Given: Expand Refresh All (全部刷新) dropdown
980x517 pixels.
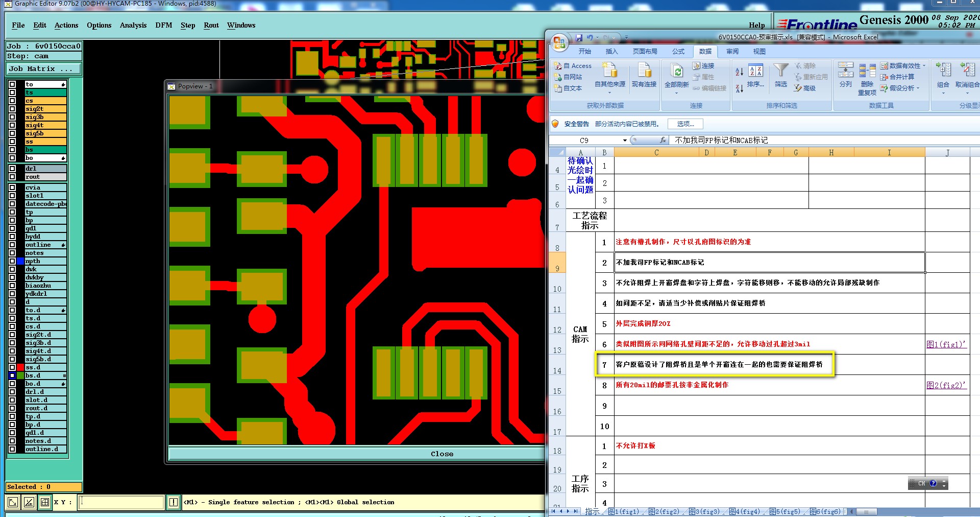Looking at the screenshot, I should coord(677,93).
